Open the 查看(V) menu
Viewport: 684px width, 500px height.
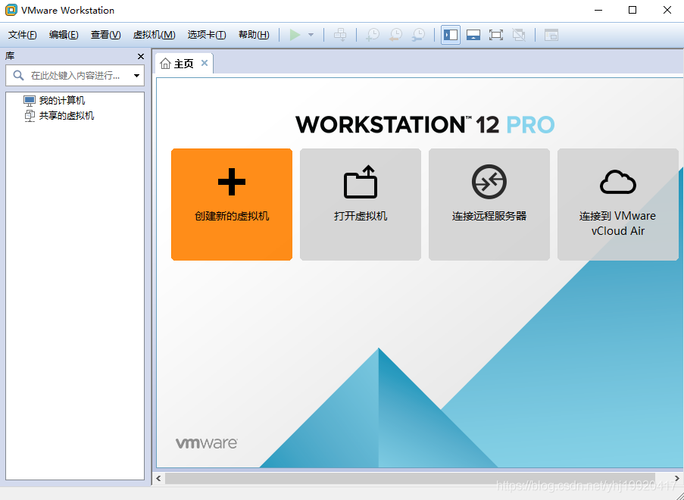pyautogui.click(x=106, y=35)
